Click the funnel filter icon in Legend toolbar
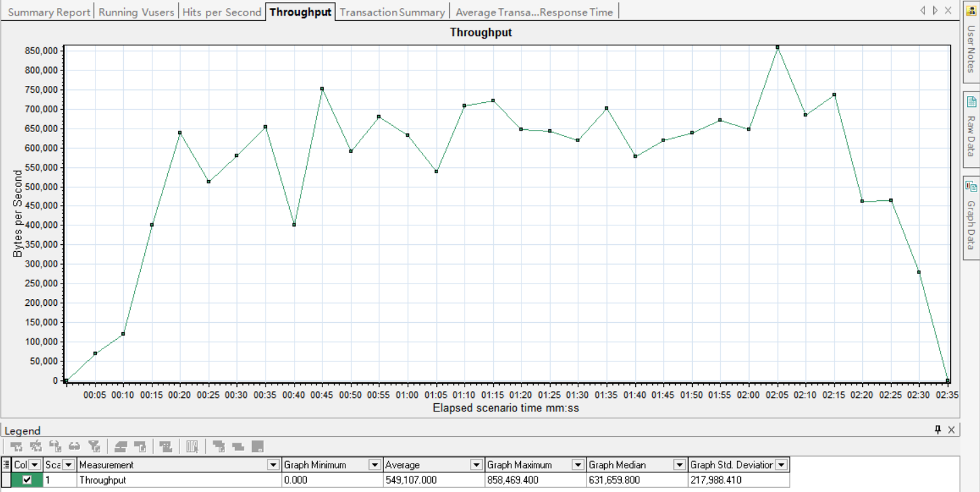 [95, 447]
